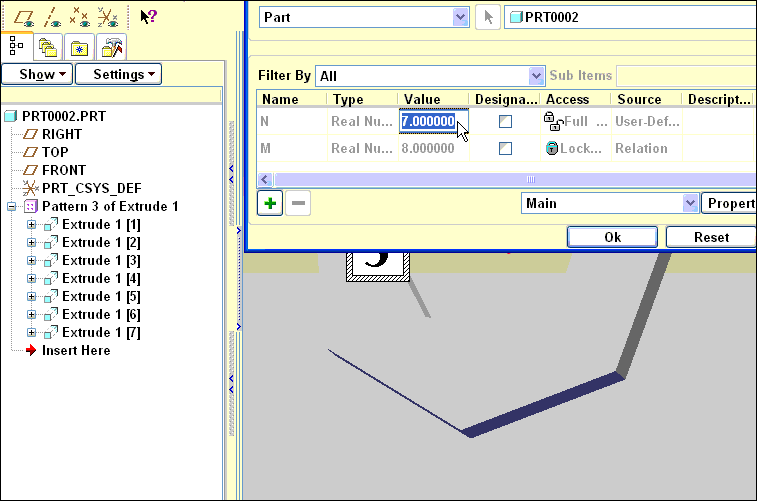This screenshot has height=501, width=757.
Task: Open the Settings menu in model tree
Action: [x=125, y=74]
